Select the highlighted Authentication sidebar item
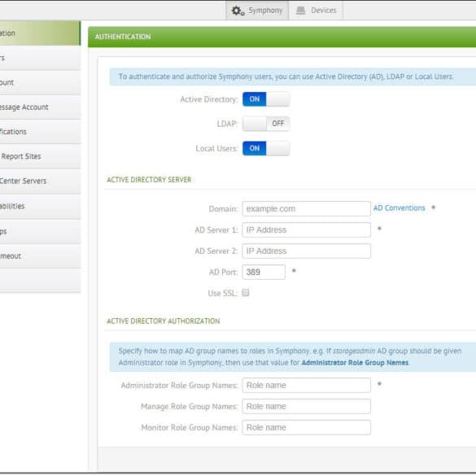This screenshot has height=476, width=476. click(x=40, y=33)
